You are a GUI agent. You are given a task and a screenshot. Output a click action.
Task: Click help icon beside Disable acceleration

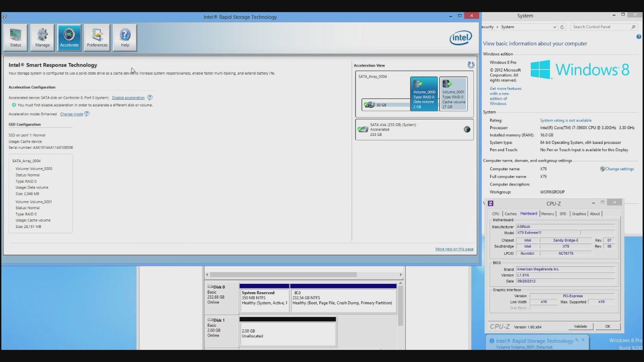click(150, 97)
